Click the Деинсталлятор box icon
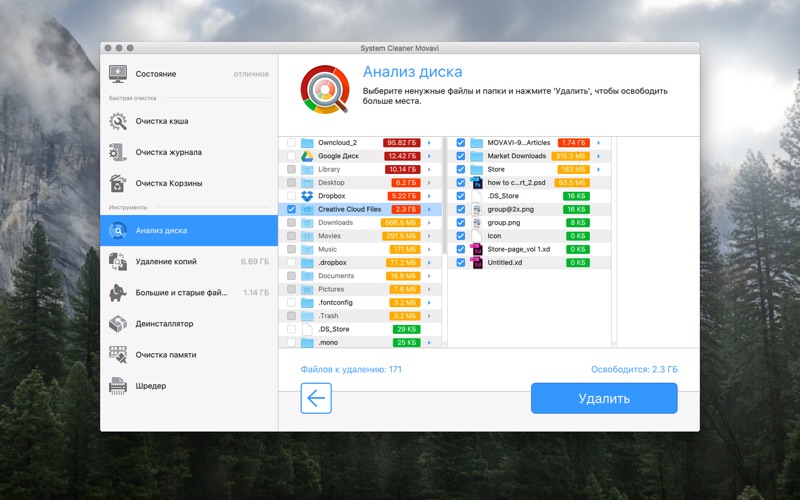The height and width of the screenshot is (500, 800). pos(118,324)
